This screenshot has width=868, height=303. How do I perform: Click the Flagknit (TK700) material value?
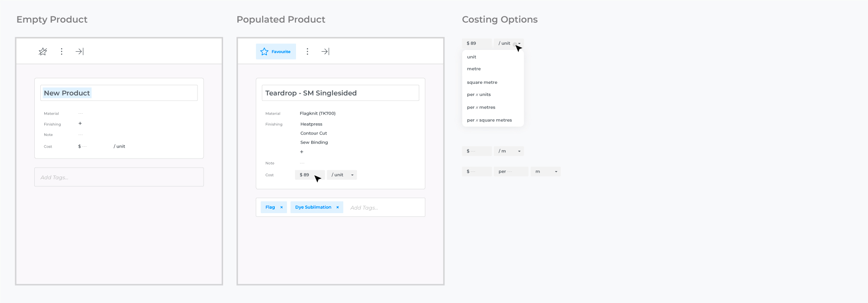[x=318, y=114]
